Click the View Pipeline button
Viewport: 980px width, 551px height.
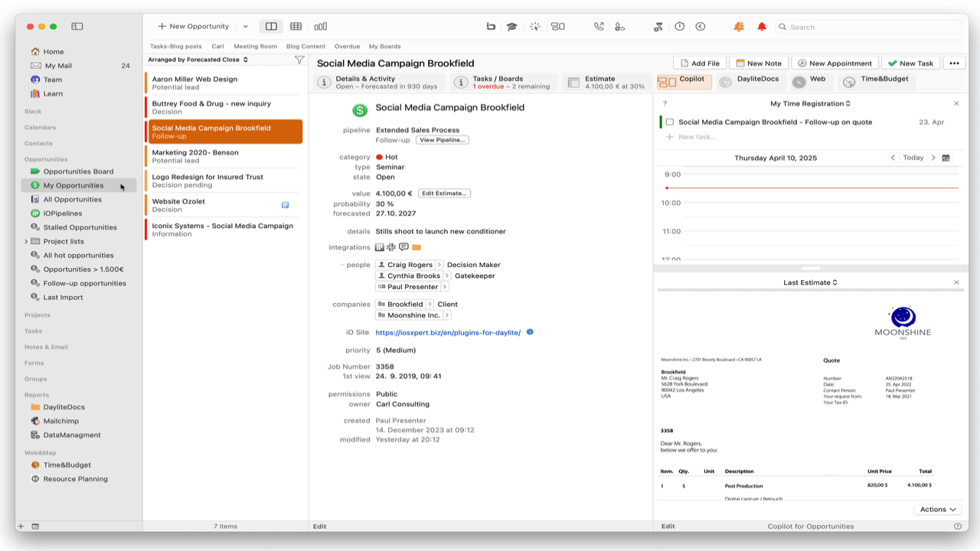click(x=443, y=140)
